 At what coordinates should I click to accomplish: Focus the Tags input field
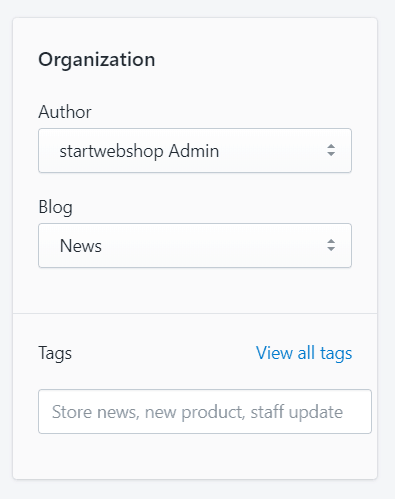point(205,411)
